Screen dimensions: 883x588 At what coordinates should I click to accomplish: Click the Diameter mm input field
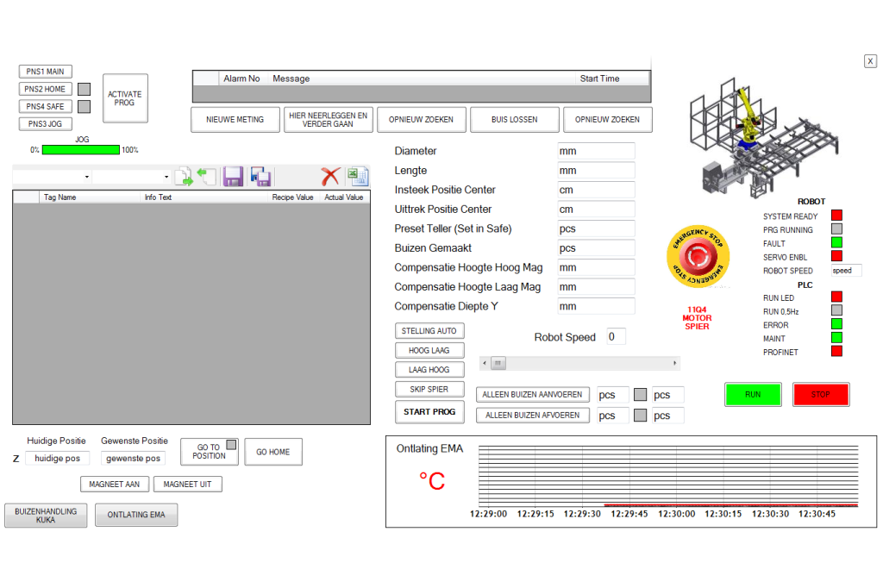pos(596,151)
